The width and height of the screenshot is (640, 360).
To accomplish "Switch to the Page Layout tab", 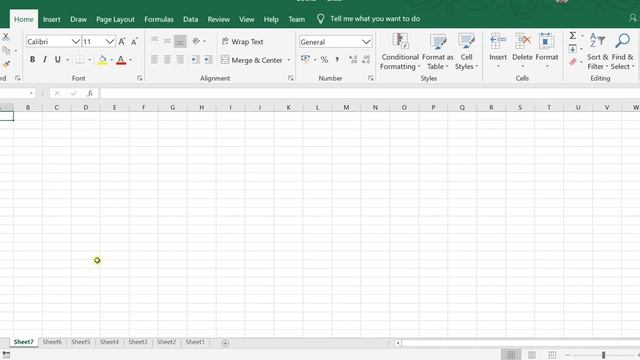I will (x=115, y=19).
